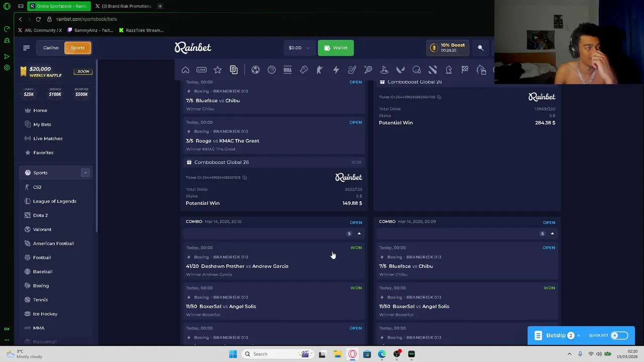Open the home icon in sportsbook toolbar
This screenshot has width=644, height=362.
tap(186, 70)
